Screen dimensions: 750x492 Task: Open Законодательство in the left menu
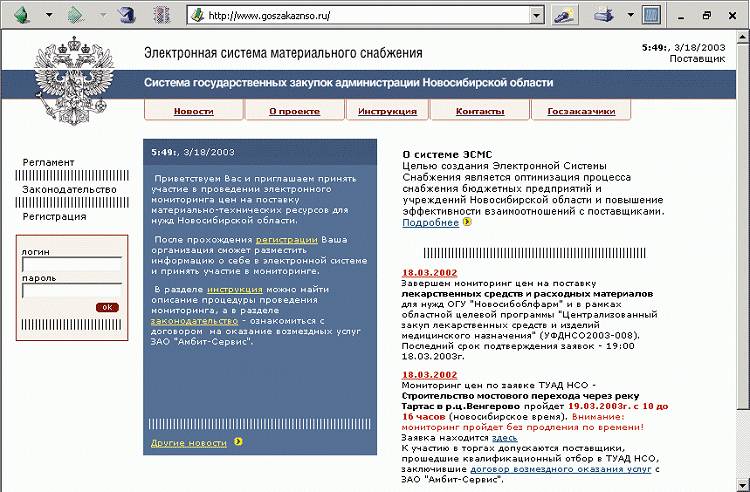[69, 190]
